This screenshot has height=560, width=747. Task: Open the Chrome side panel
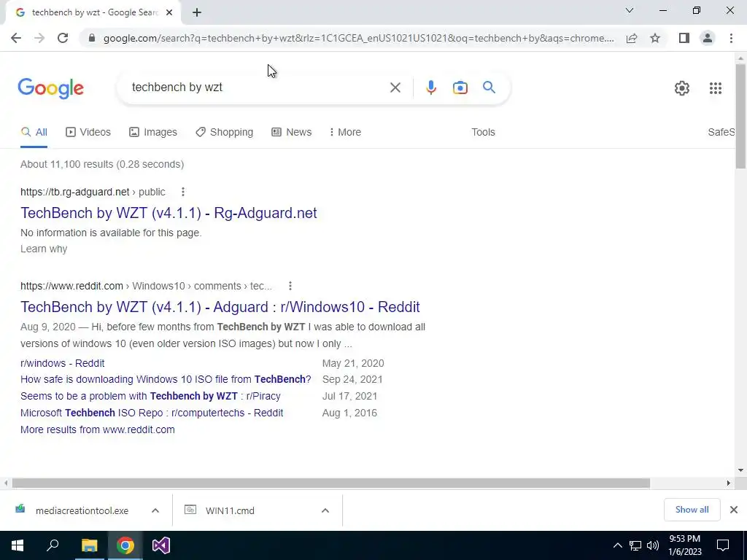(684, 38)
